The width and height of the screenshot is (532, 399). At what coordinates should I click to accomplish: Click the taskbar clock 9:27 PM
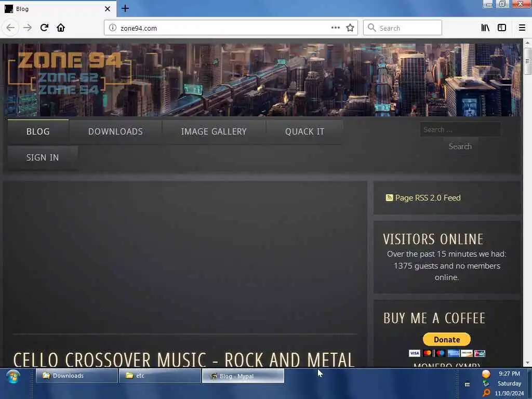coord(509,374)
